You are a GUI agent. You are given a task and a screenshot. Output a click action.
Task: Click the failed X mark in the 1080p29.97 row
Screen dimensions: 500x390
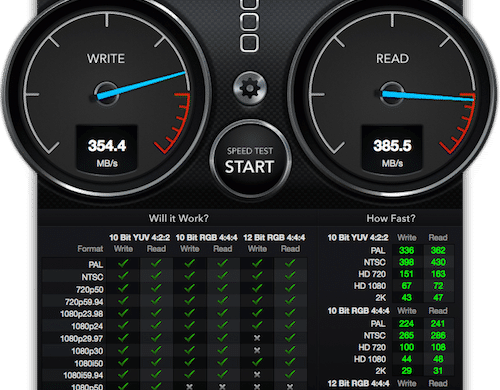(257, 338)
